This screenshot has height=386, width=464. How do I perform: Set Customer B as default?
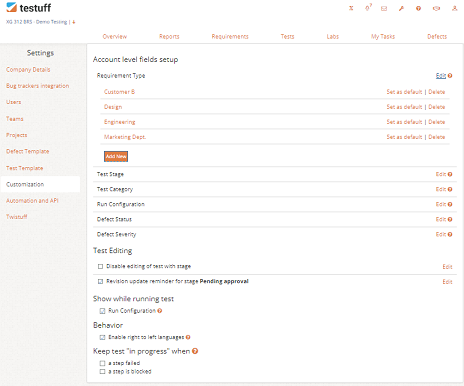tap(404, 92)
